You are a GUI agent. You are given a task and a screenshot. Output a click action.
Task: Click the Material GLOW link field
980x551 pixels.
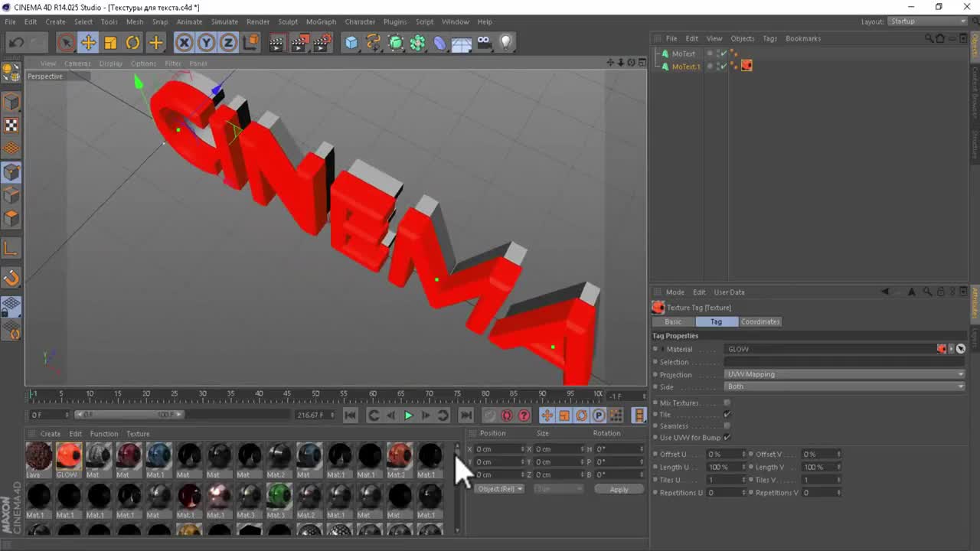coord(831,349)
